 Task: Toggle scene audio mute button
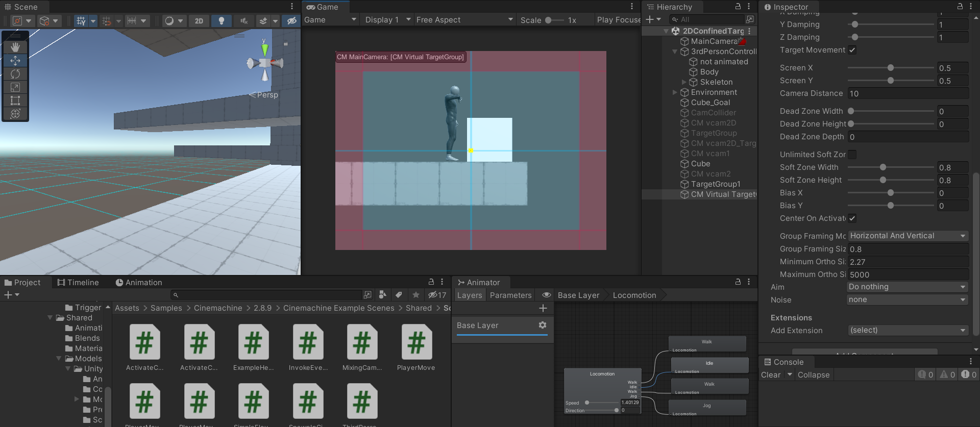244,21
